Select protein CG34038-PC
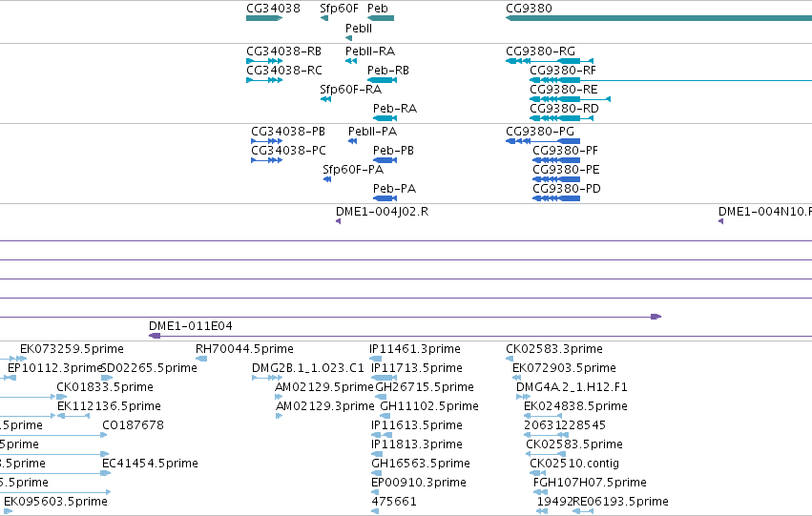The height and width of the screenshot is (516, 812). point(267,160)
